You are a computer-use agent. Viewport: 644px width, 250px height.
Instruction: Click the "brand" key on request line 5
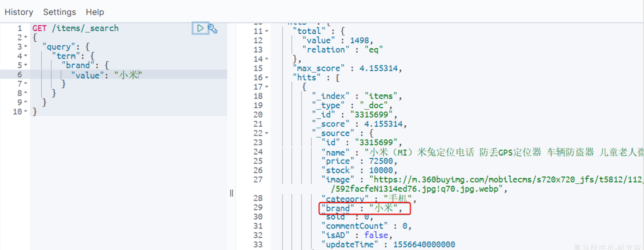click(78, 65)
